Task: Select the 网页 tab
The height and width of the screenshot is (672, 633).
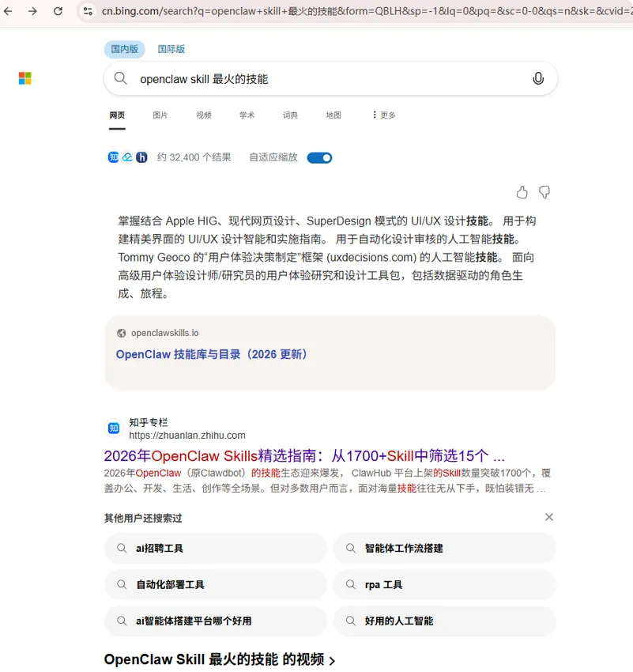Action: (x=117, y=115)
